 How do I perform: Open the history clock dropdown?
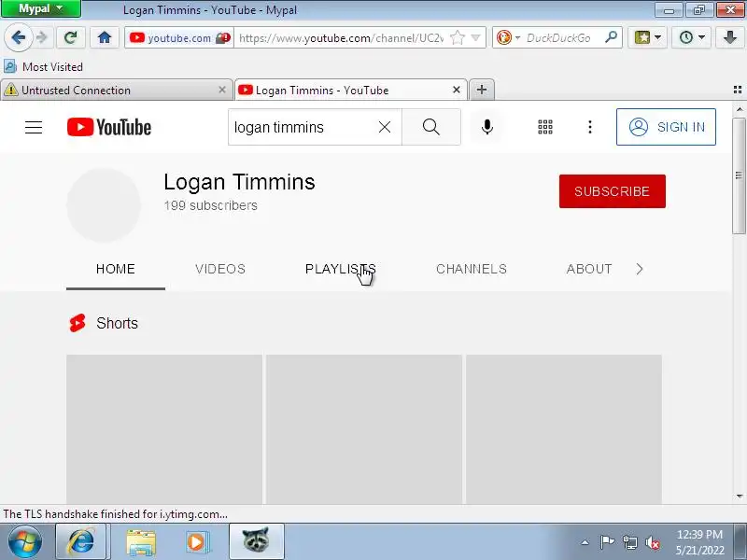point(691,37)
